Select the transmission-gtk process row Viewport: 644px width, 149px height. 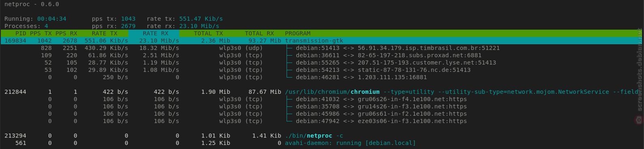coord(322,41)
